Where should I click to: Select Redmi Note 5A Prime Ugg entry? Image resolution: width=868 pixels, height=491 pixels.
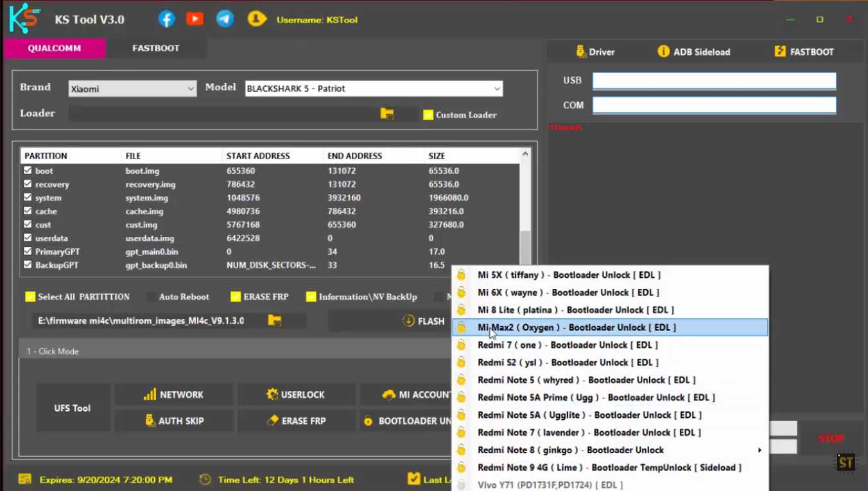tap(611, 397)
